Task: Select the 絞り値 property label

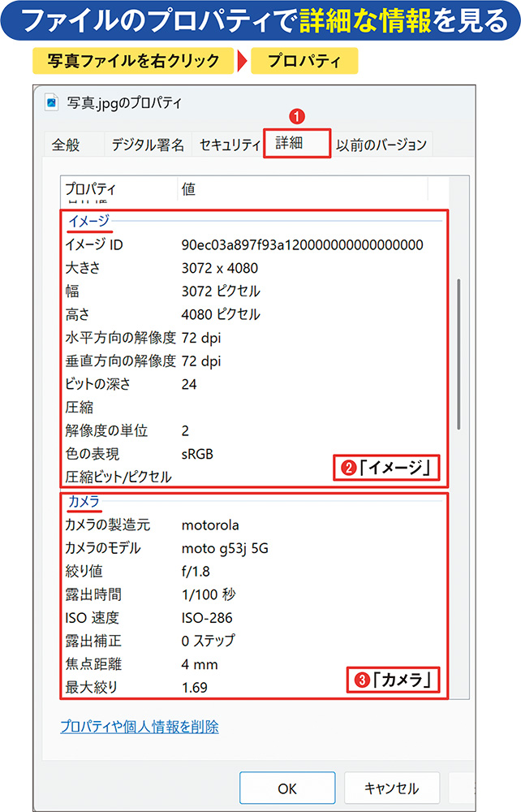Action: click(84, 571)
